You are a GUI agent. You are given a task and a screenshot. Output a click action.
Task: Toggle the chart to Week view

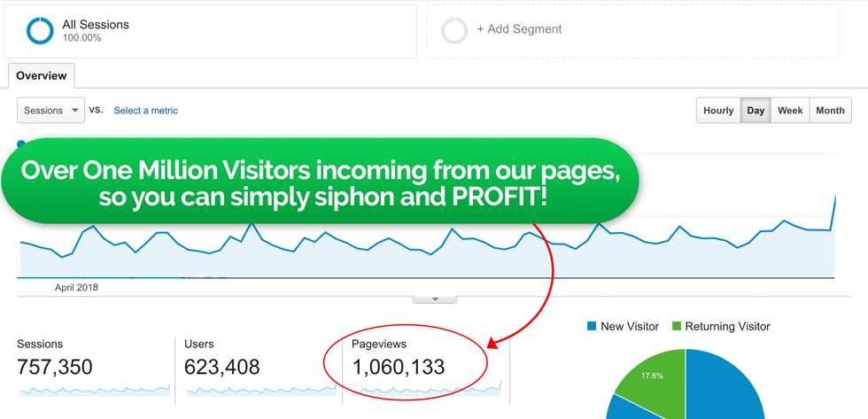tap(790, 111)
